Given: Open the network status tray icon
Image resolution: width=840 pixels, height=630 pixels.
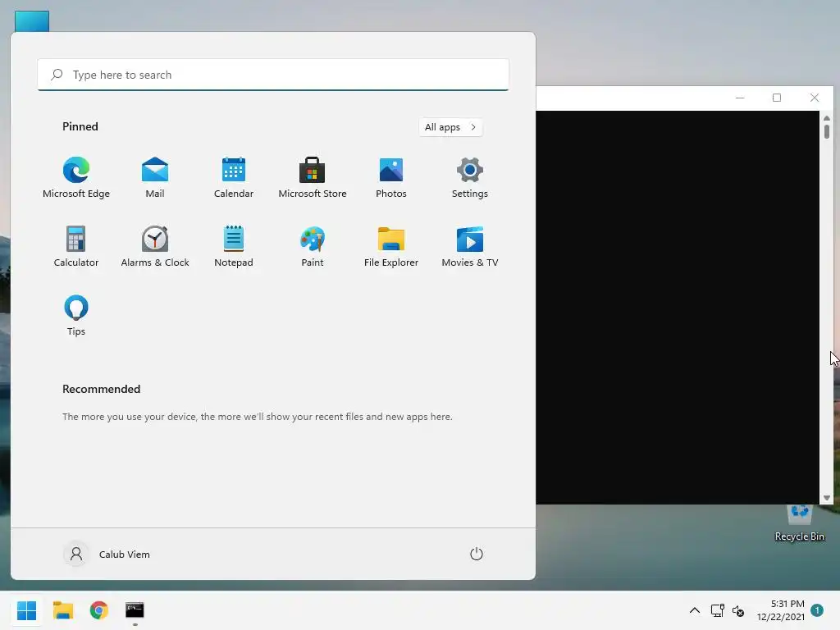Looking at the screenshot, I should [717, 610].
